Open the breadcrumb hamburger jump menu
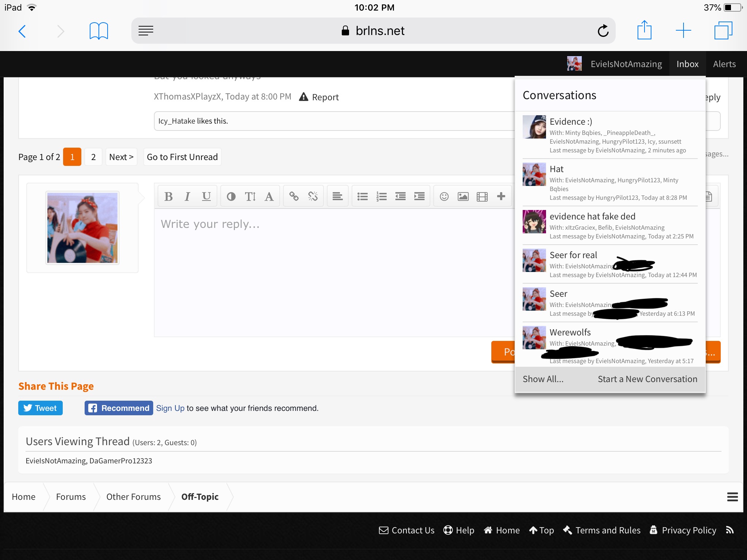 [x=732, y=497]
